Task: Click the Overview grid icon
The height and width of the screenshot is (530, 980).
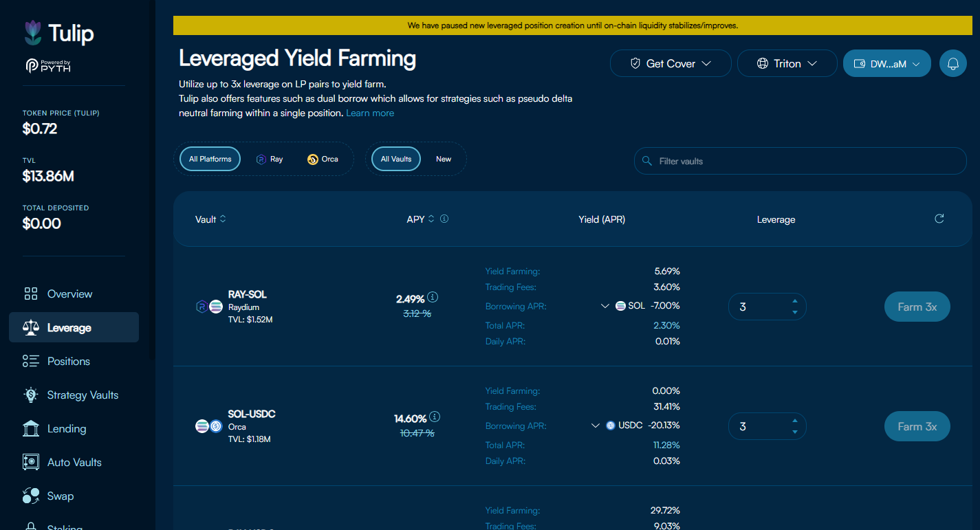Action: coord(31,294)
